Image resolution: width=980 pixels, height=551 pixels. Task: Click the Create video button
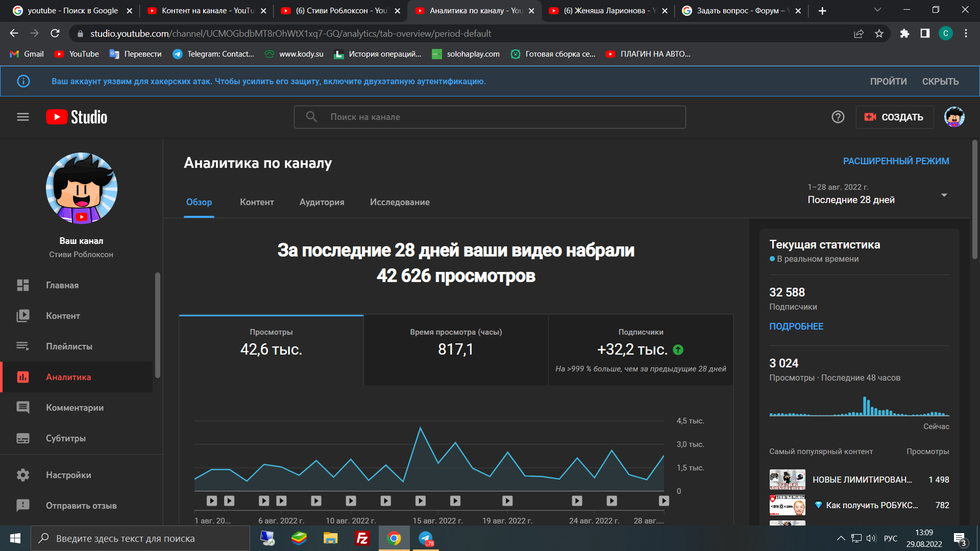point(894,117)
